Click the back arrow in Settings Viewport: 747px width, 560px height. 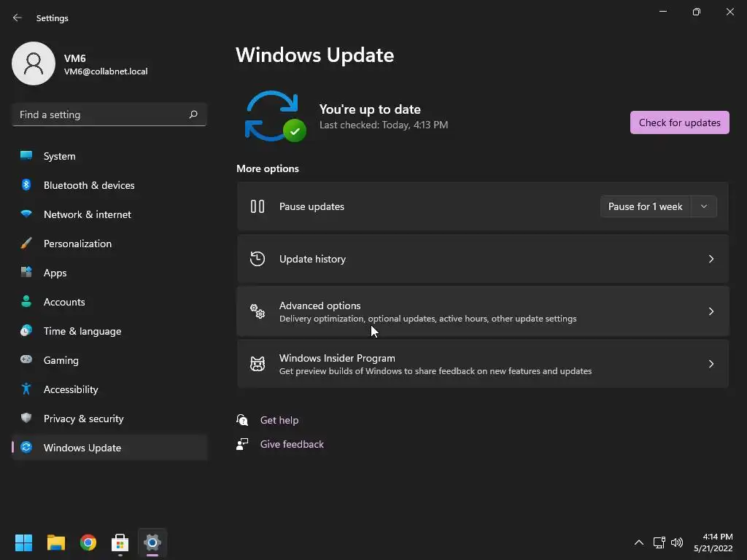[18, 17]
